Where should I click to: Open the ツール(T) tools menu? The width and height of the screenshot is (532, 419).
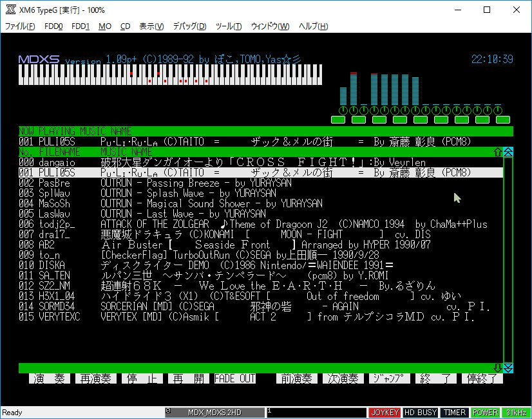pyautogui.click(x=229, y=26)
